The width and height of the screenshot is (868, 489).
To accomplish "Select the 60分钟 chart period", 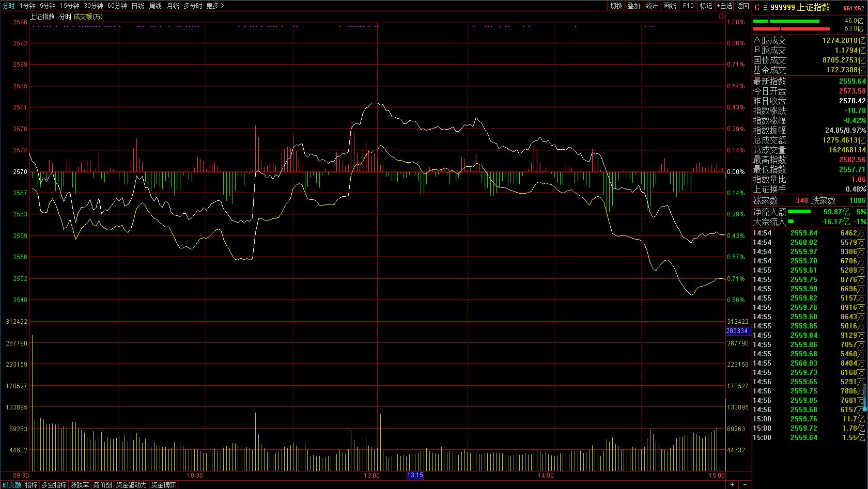I will (117, 6).
